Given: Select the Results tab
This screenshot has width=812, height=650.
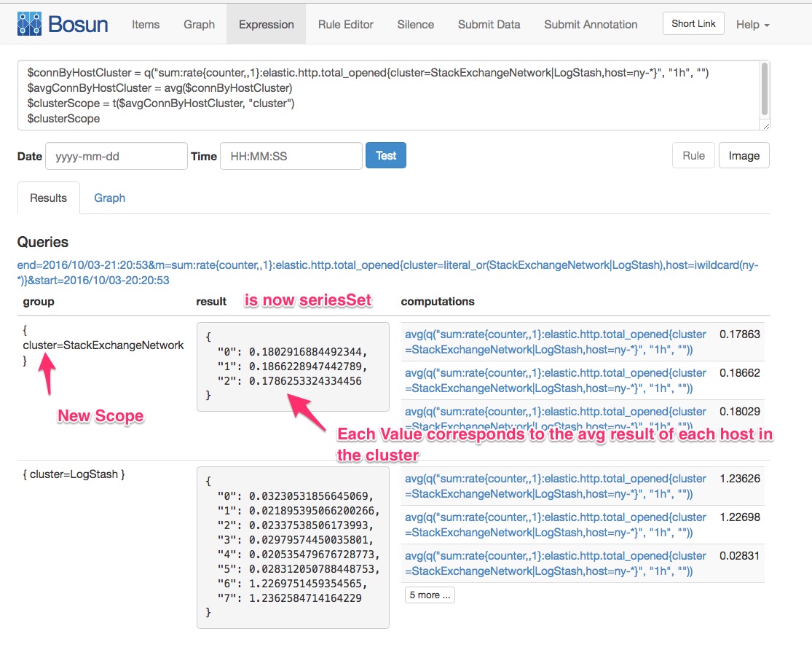Looking at the screenshot, I should pyautogui.click(x=48, y=197).
